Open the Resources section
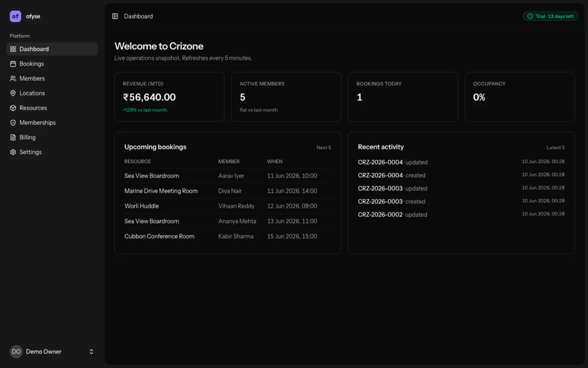Image resolution: width=588 pixels, height=368 pixels. (52, 108)
